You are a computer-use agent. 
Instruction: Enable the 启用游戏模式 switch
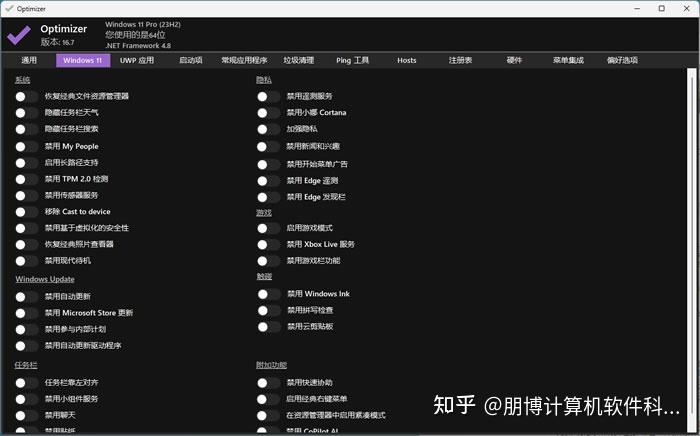(268, 228)
